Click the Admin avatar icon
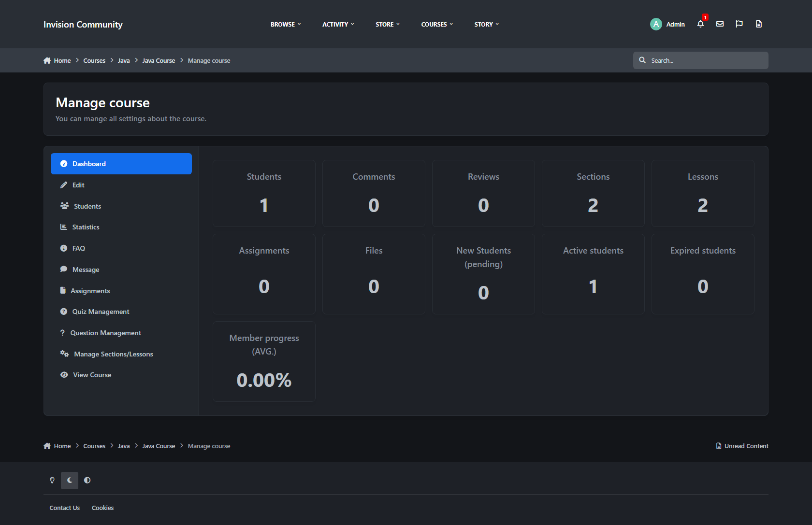Image resolution: width=812 pixels, height=525 pixels. tap(656, 24)
